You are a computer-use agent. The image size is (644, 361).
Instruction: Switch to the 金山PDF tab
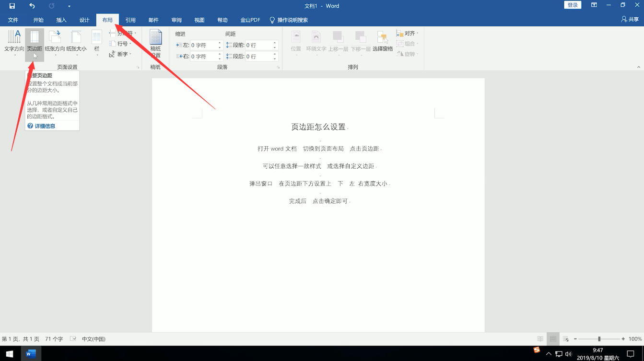pyautogui.click(x=250, y=20)
